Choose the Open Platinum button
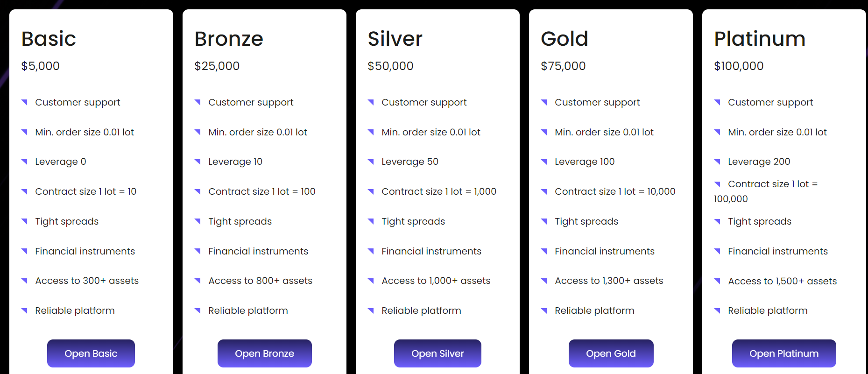868x374 pixels. pos(783,353)
